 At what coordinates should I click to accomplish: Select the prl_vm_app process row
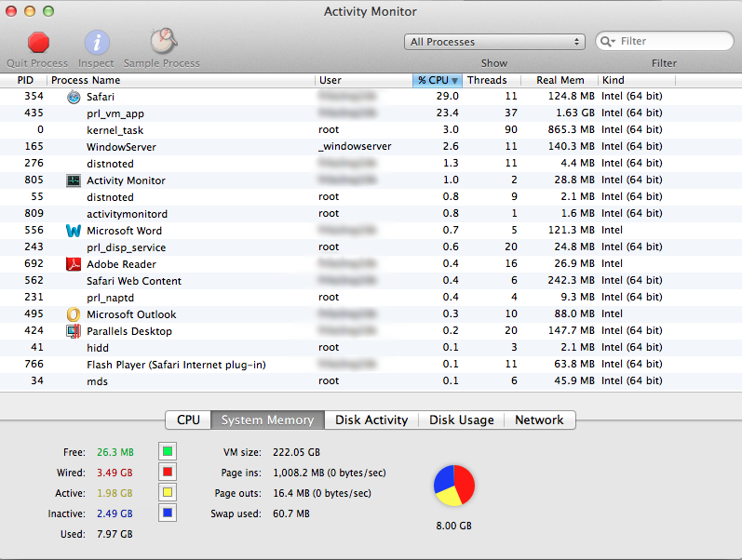click(371, 113)
